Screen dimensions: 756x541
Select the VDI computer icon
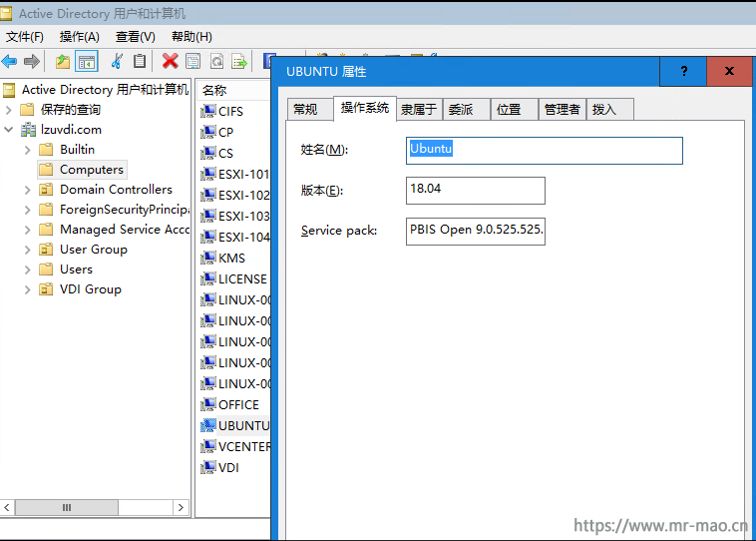tap(207, 467)
